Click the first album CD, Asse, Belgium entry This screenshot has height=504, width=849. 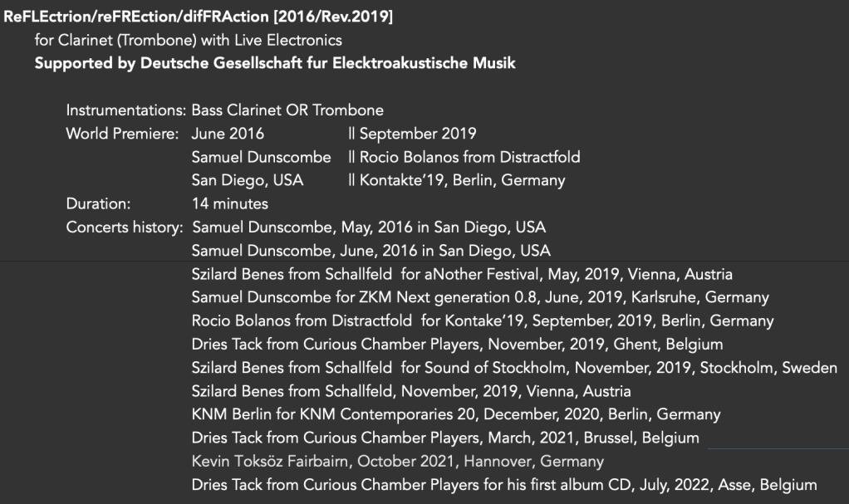pyautogui.click(x=503, y=484)
